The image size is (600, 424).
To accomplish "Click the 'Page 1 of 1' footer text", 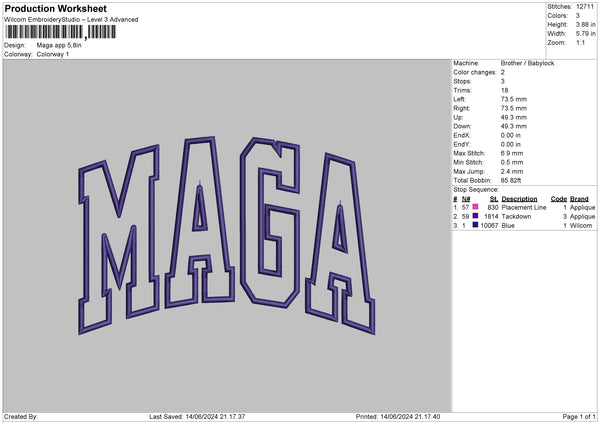I will [579, 416].
